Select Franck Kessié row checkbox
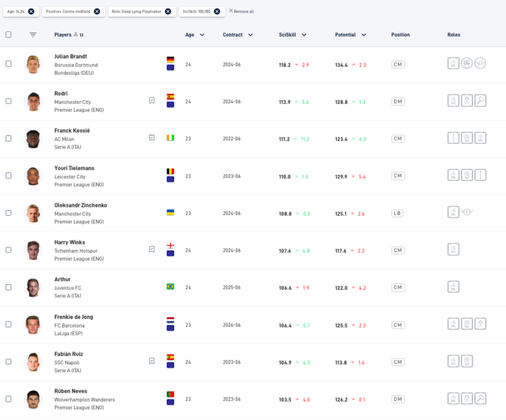The image size is (506, 420). (8, 139)
